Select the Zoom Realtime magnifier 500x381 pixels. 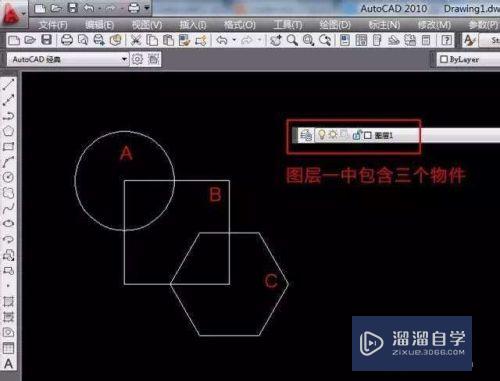(x=292, y=40)
